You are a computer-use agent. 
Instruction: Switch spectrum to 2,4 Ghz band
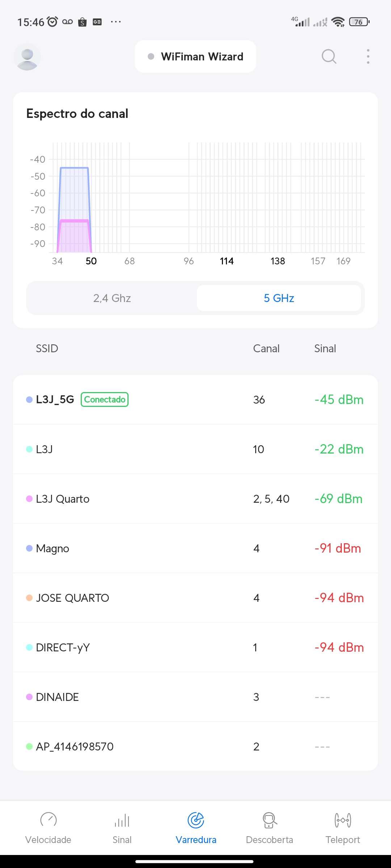click(x=112, y=298)
